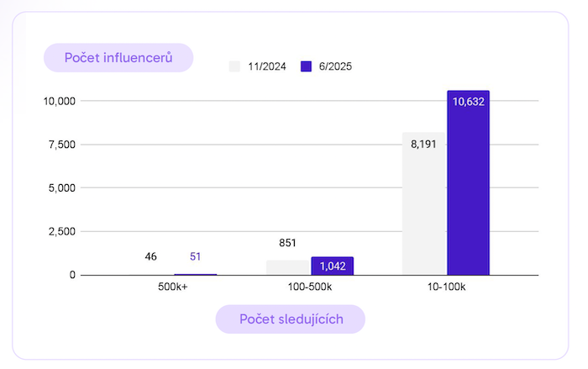This screenshot has height=369, width=588.
Task: Select the 500k+ x-axis category label
Action: click(174, 287)
